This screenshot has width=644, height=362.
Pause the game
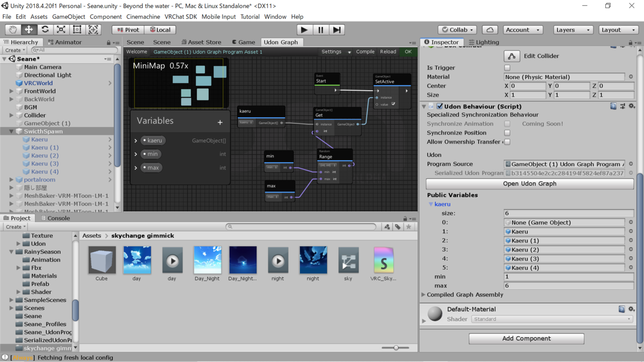[x=320, y=29]
